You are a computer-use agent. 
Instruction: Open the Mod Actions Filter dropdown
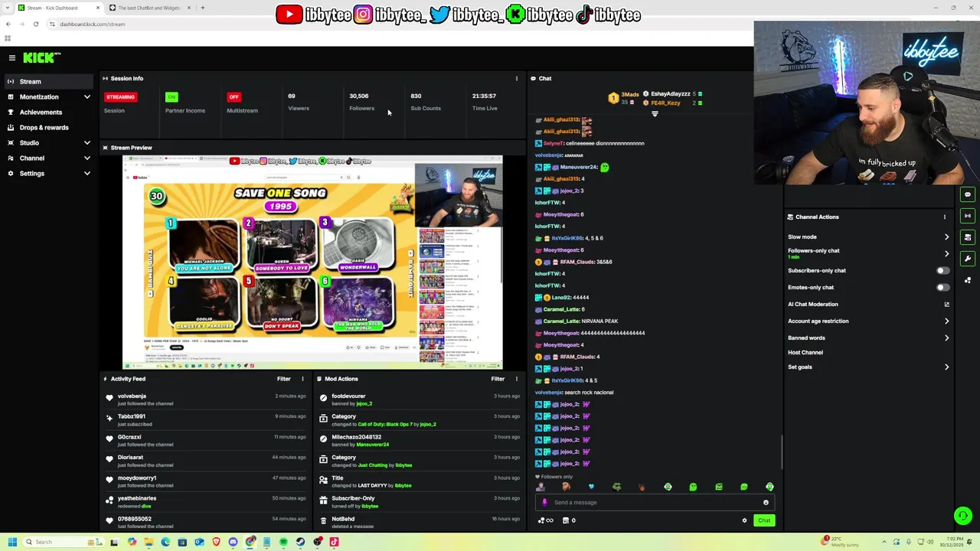coord(498,379)
